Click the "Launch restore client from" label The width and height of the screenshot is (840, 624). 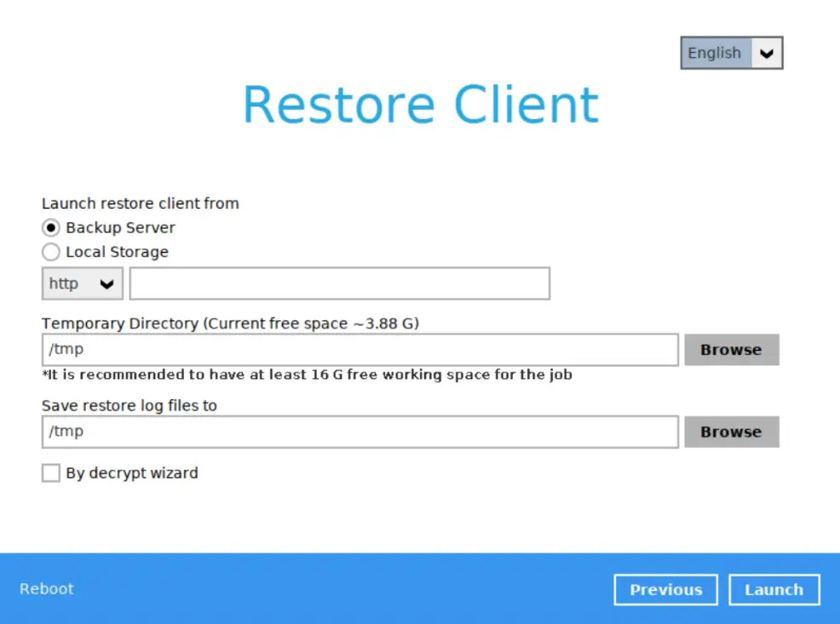pos(141,203)
